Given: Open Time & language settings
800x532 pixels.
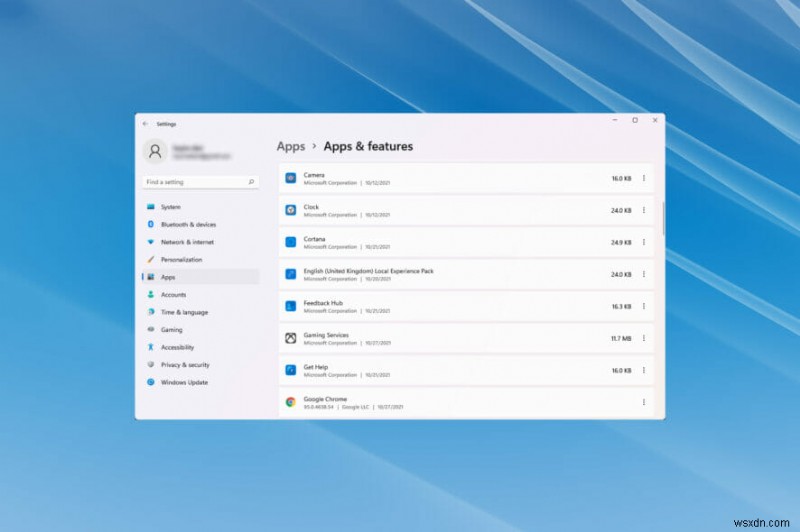Looking at the screenshot, I should click(201, 312).
